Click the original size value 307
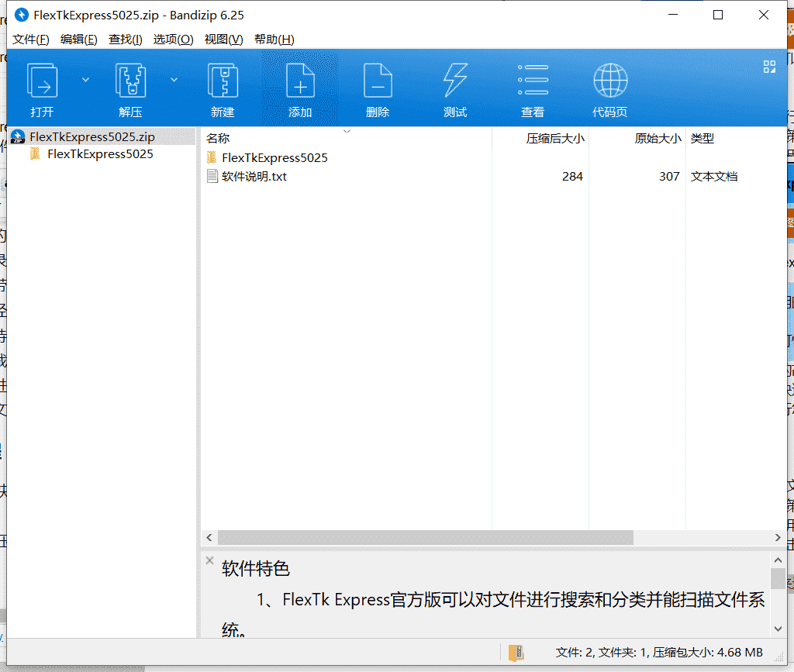Screen dimensions: 794x672 pyautogui.click(x=669, y=177)
